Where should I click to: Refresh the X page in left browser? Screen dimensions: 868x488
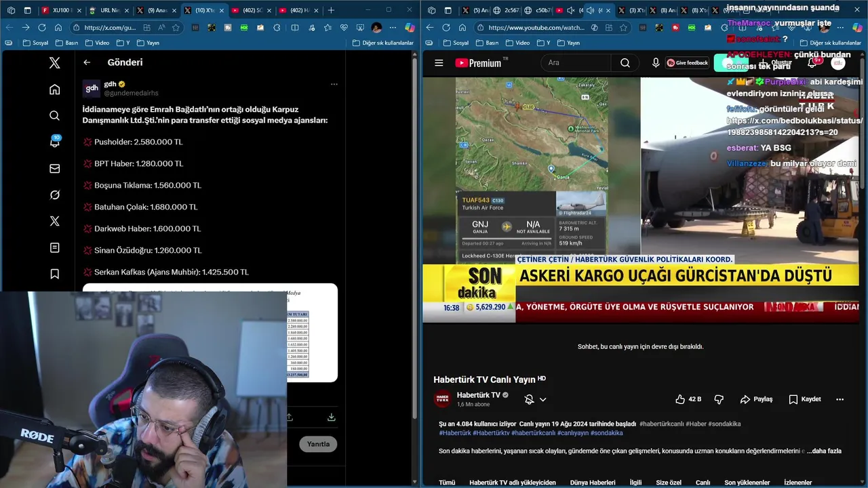[x=42, y=27]
